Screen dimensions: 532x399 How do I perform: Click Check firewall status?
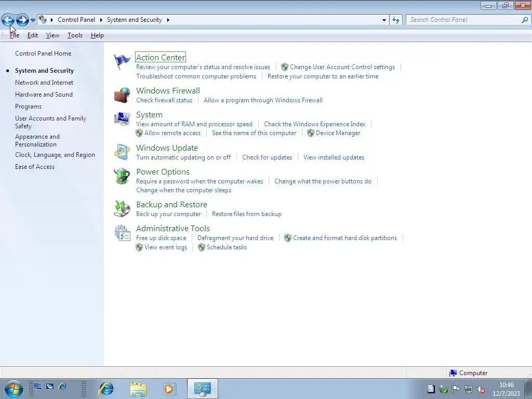(164, 100)
